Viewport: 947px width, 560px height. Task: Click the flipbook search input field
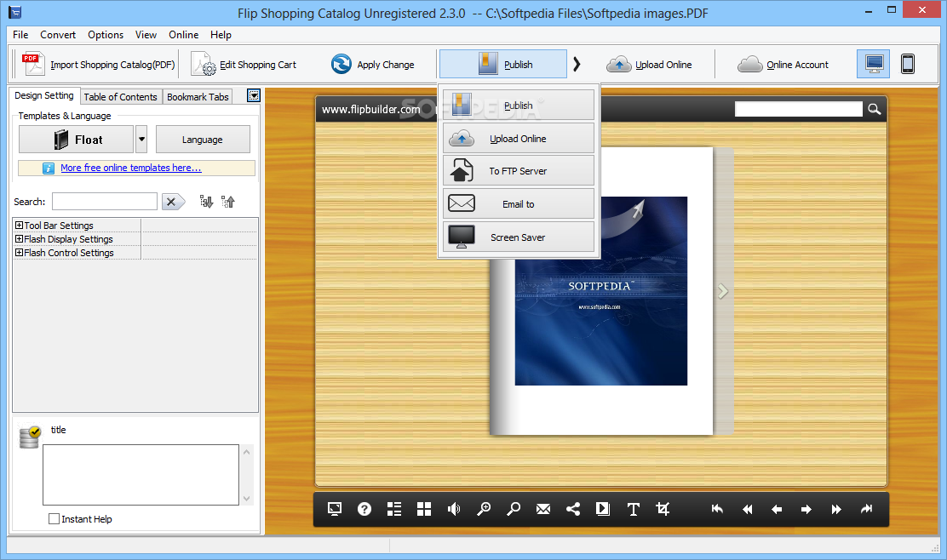click(799, 109)
